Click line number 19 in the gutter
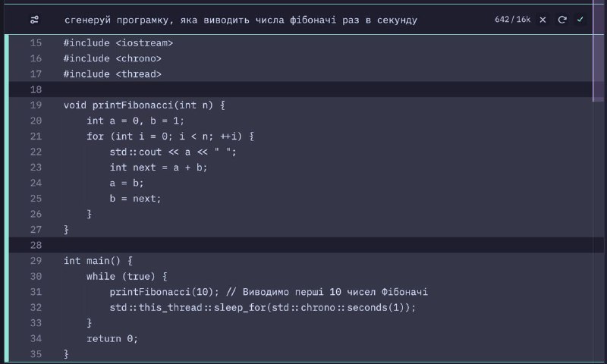 pos(36,105)
